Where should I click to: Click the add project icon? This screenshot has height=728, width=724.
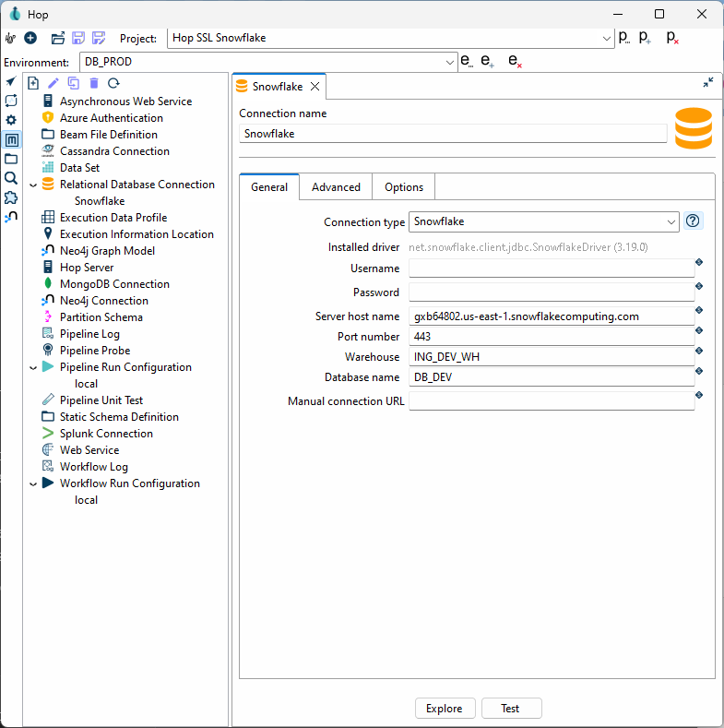647,39
